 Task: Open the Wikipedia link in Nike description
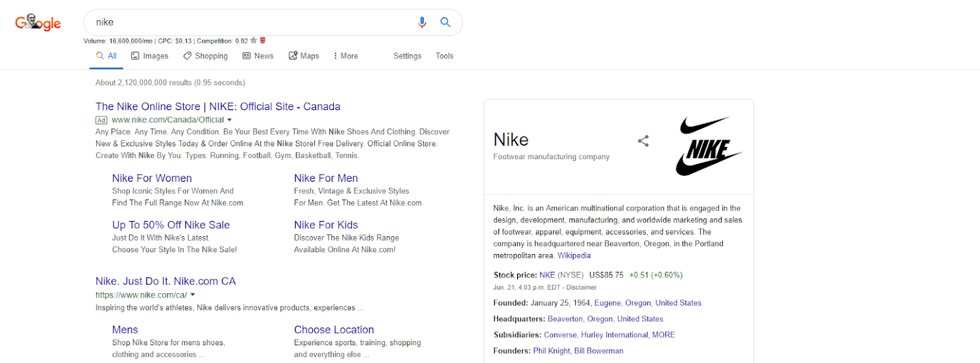(x=574, y=256)
